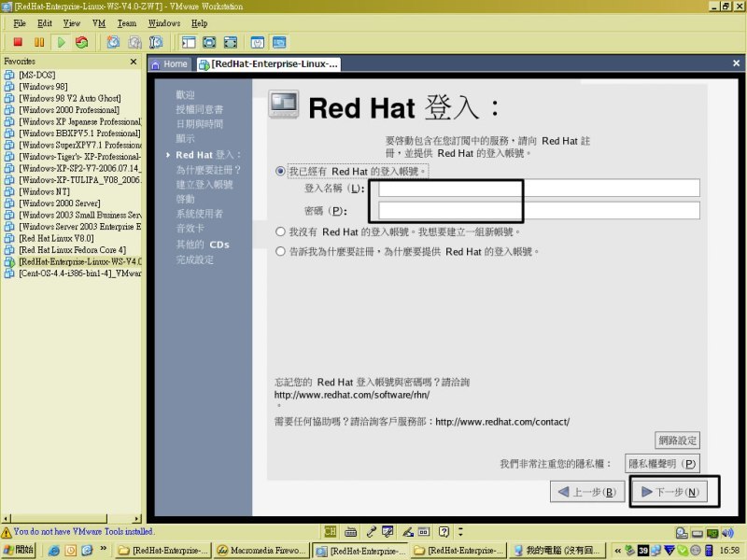Click the red Power Off toolbar icon
Viewport: 747px width, 560px height.
[18, 42]
